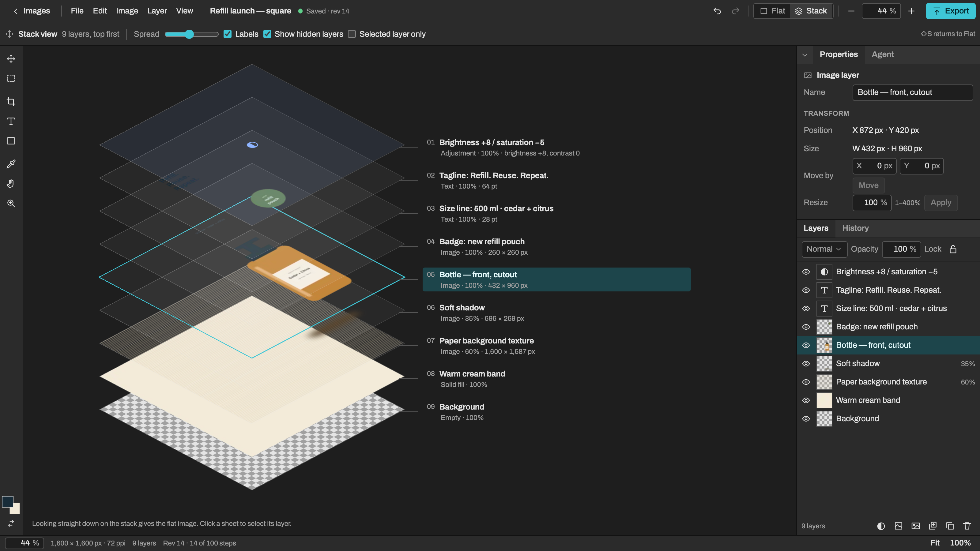This screenshot has width=980, height=551.
Task: Enable Selected layer only checkbox
Action: point(352,34)
